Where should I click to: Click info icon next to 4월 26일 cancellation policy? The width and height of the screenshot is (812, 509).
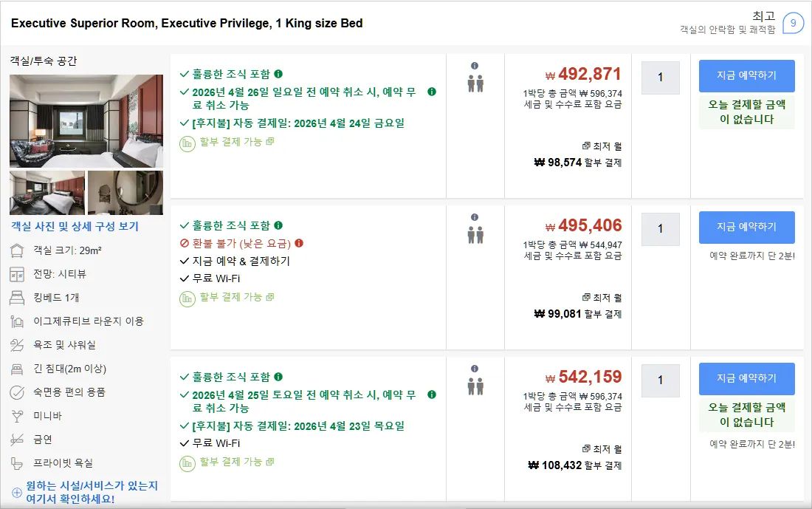pyautogui.click(x=431, y=92)
